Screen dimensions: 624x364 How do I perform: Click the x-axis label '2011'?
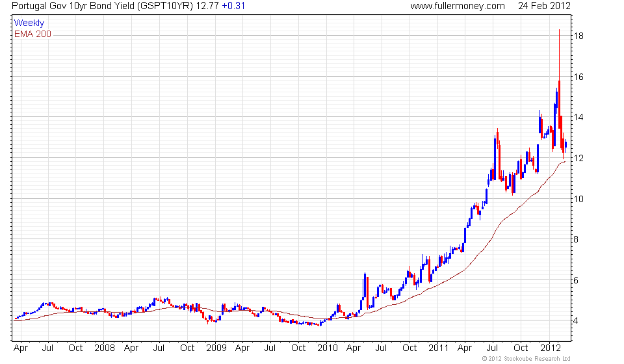tap(439, 348)
